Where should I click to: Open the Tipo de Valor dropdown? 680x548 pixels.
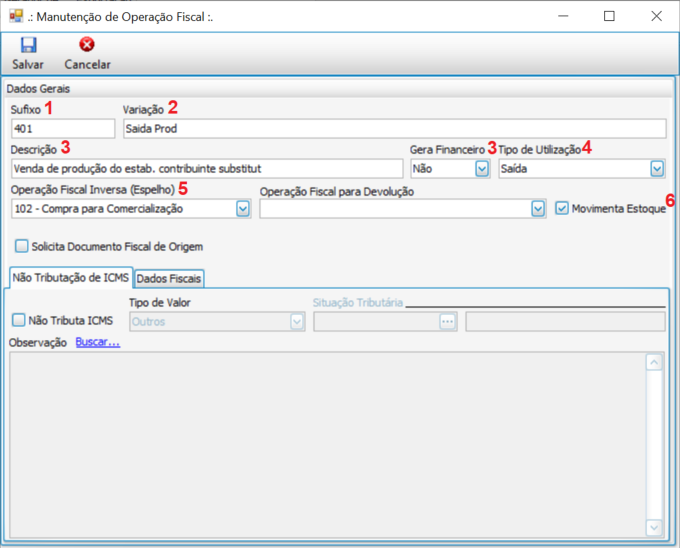point(297,322)
